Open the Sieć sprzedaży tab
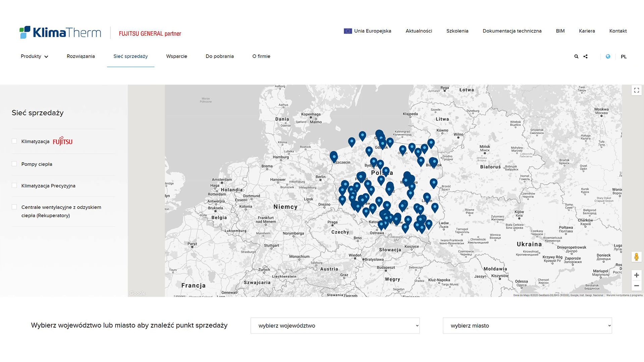644x362 pixels. [x=130, y=56]
